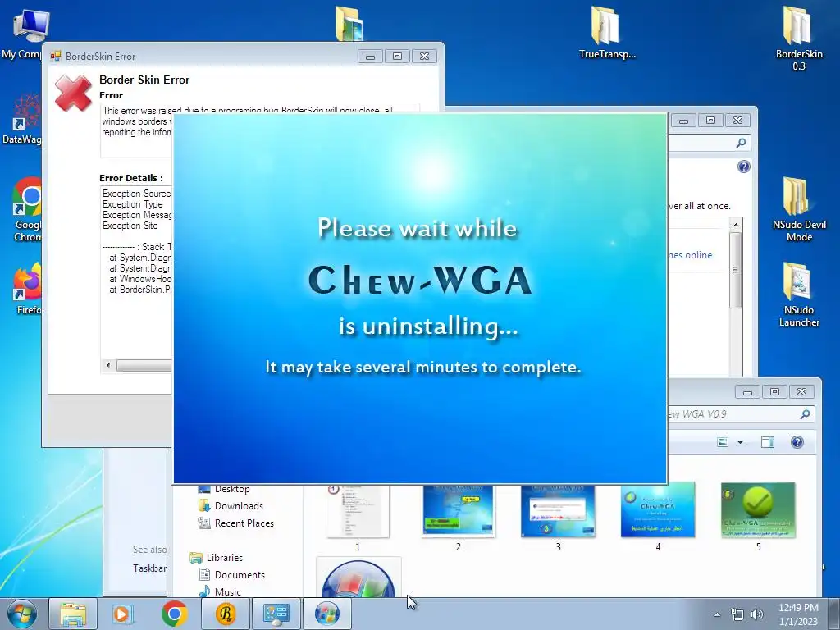The width and height of the screenshot is (840, 630).
Task: Open Windows Explorer from taskbar
Action: pos(73,614)
